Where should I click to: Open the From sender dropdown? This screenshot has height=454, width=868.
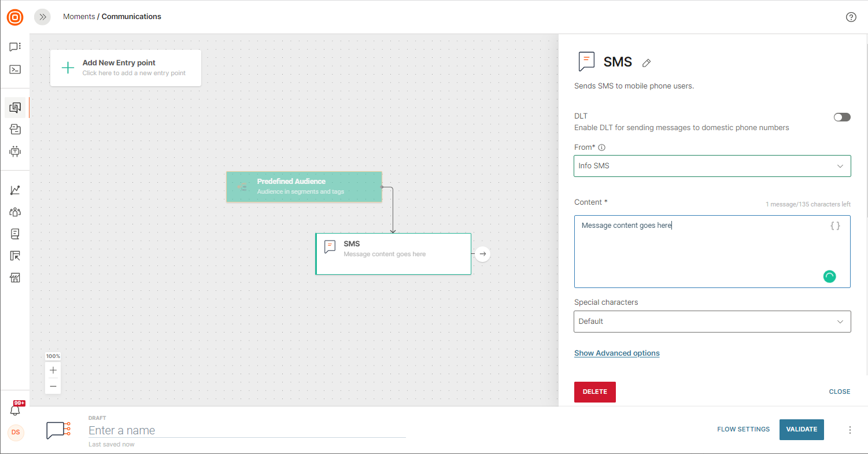tap(712, 166)
